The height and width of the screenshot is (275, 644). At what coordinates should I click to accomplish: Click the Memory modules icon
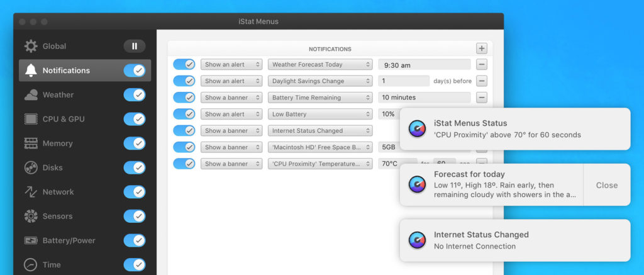[x=31, y=143]
